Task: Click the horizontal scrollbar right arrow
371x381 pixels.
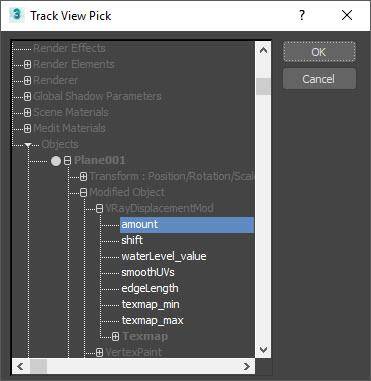Action: click(247, 367)
